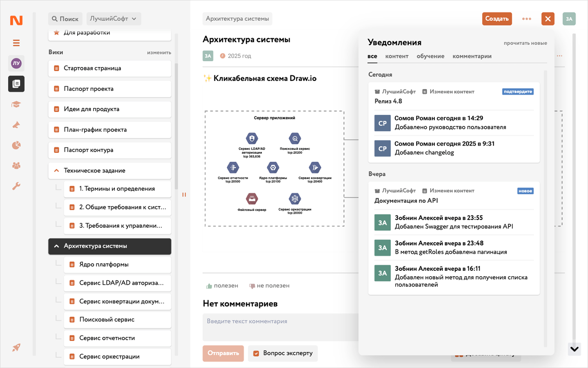Click the comment text input field
This screenshot has height=368, width=588.
pyautogui.click(x=280, y=327)
